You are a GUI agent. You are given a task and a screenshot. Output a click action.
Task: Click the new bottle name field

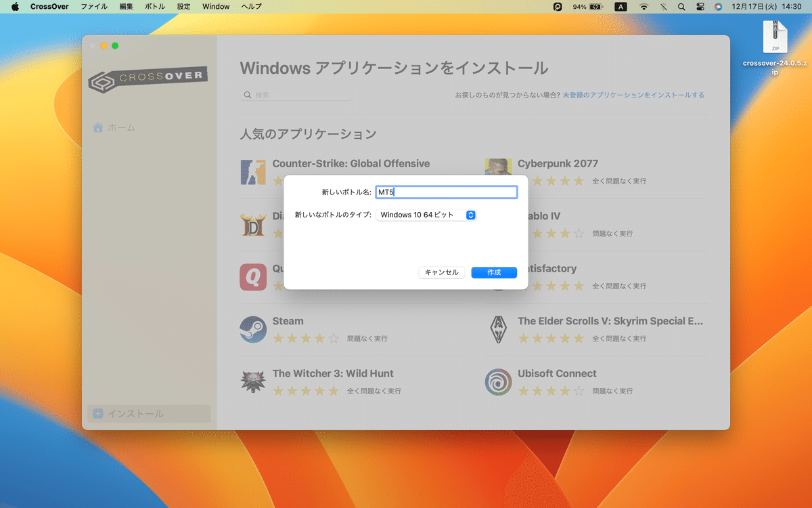(447, 192)
